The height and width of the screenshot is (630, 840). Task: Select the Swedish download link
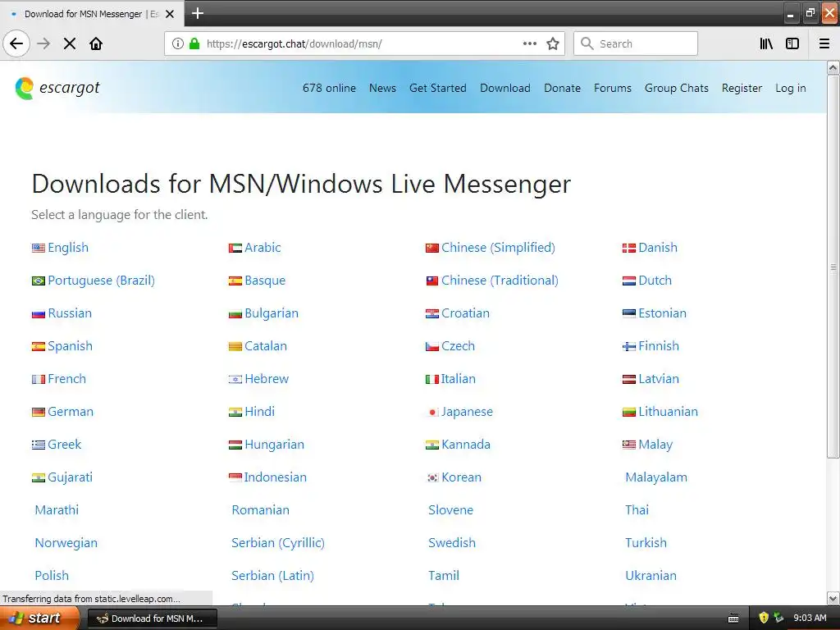[x=452, y=543]
